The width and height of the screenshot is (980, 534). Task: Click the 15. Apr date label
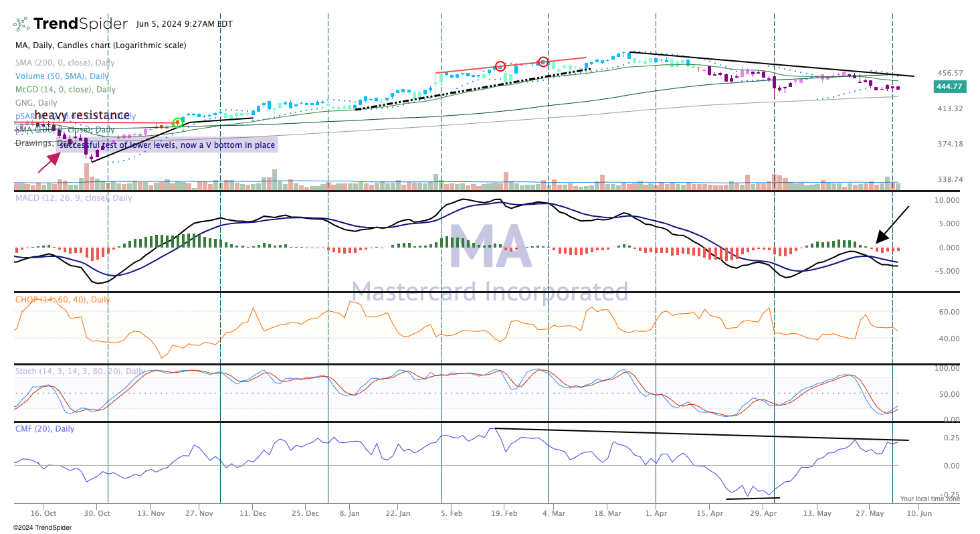click(711, 513)
